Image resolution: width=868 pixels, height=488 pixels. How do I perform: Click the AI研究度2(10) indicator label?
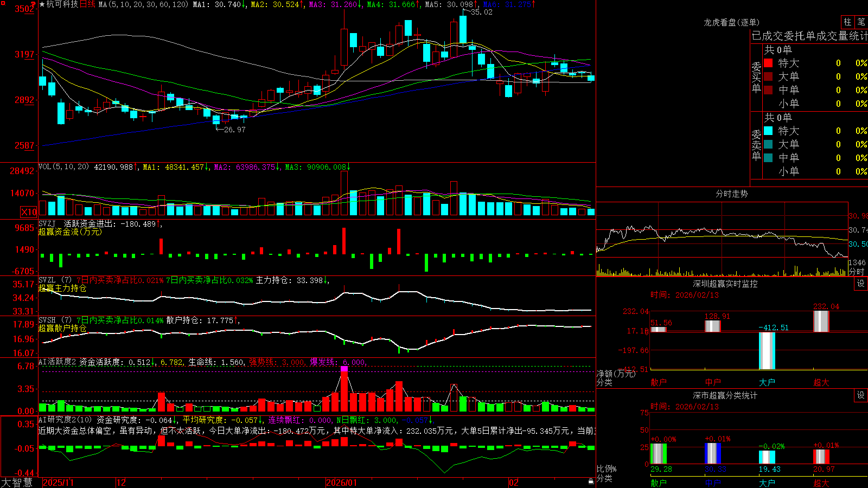(65, 420)
